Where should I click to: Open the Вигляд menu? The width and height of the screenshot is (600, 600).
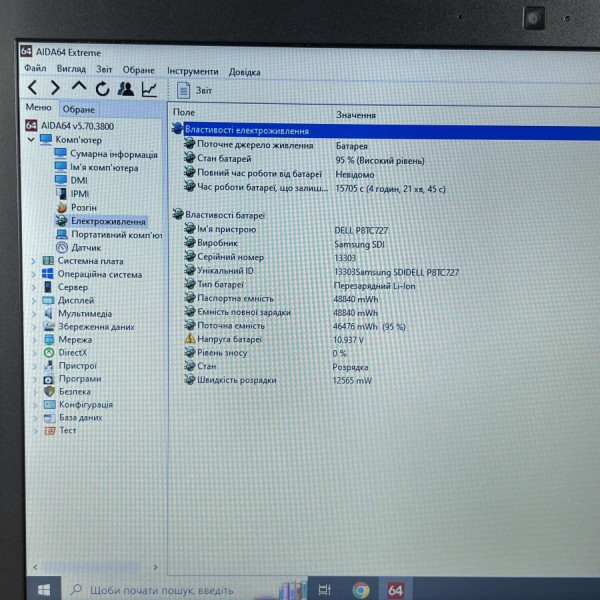(x=71, y=69)
